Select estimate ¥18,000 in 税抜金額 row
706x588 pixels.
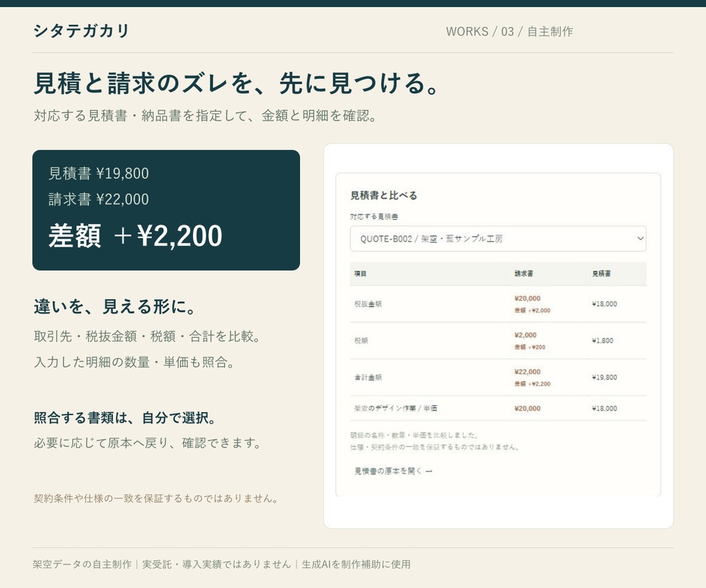(x=604, y=304)
